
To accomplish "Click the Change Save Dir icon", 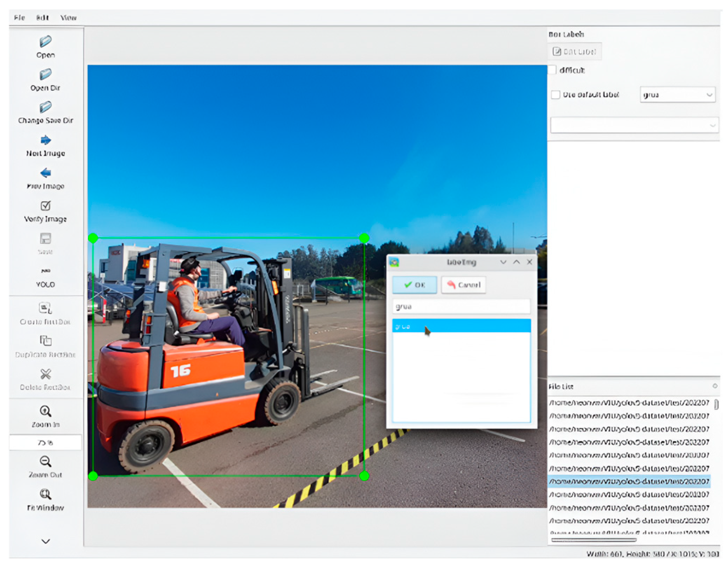I will pos(46,107).
